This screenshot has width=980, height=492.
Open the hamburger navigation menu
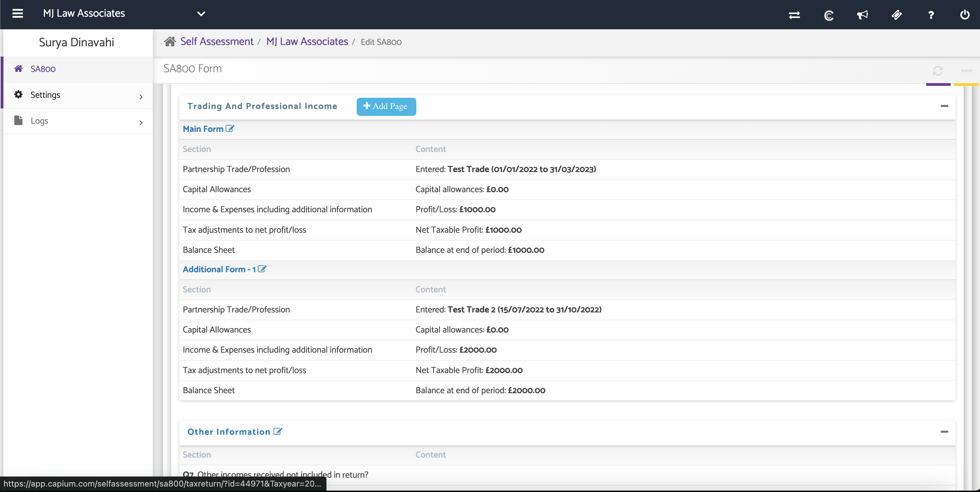pos(17,14)
